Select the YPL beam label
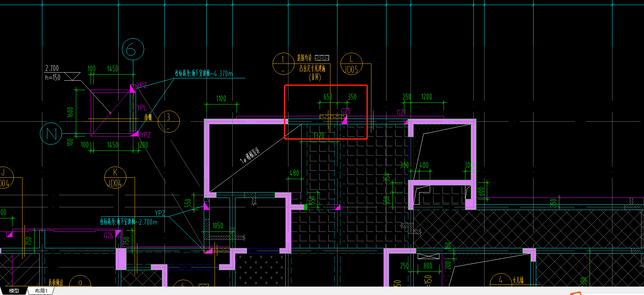 (x=142, y=108)
